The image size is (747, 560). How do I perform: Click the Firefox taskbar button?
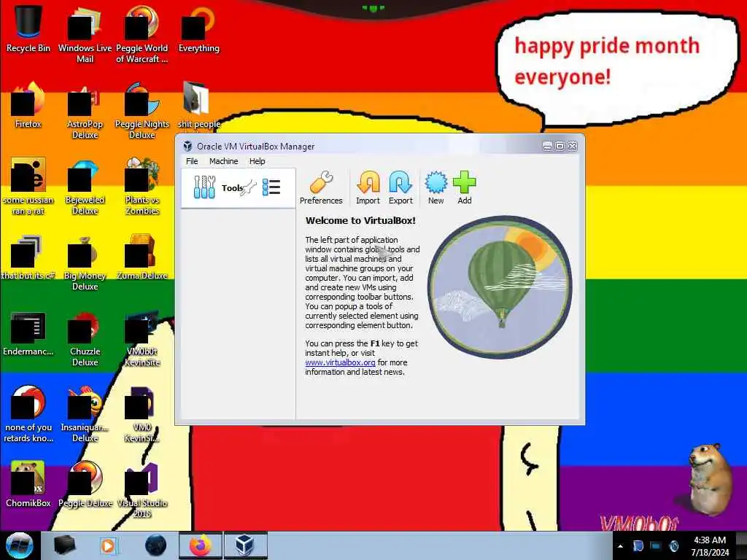pos(200,545)
